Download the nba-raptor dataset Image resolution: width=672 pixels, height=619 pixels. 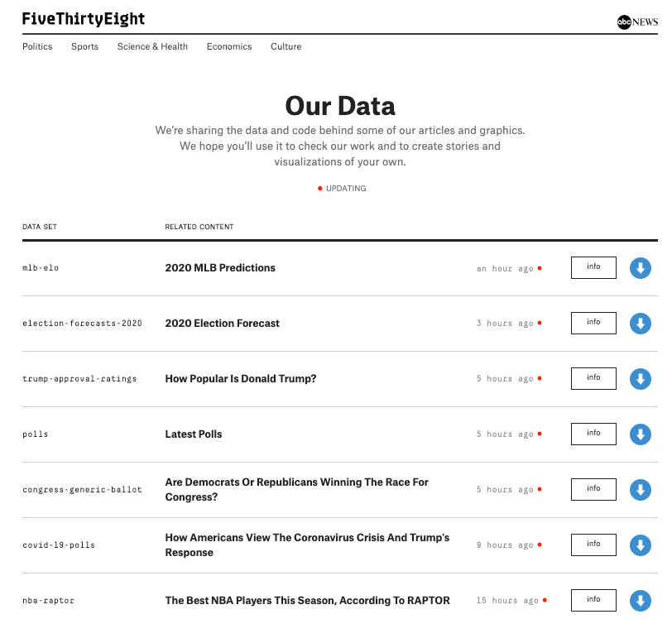point(641,600)
